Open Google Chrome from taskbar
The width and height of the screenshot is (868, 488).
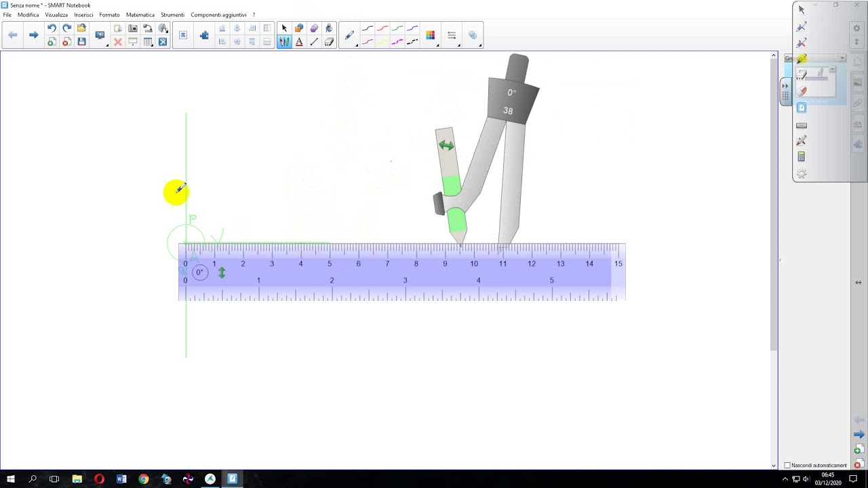tap(144, 479)
